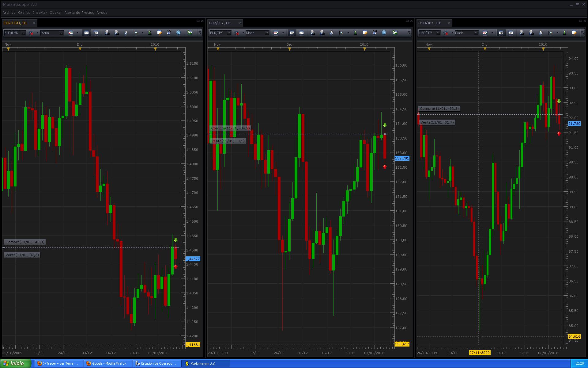The image size is (588, 368).
Task: Expand the chart type arrow in USD/JPY toolbar
Action: click(x=492, y=33)
